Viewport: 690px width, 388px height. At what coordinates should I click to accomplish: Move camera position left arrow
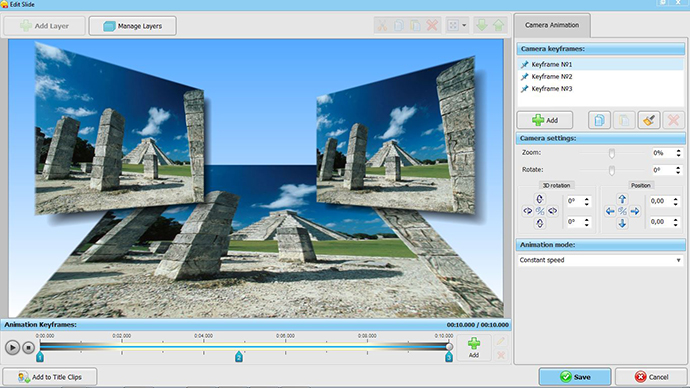point(610,211)
